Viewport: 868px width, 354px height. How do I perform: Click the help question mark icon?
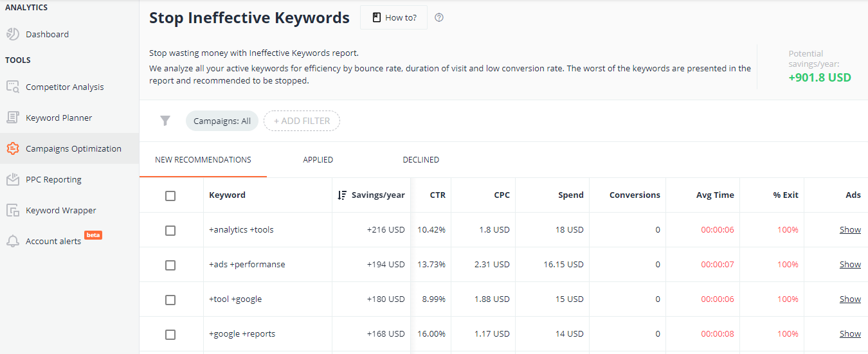(439, 17)
